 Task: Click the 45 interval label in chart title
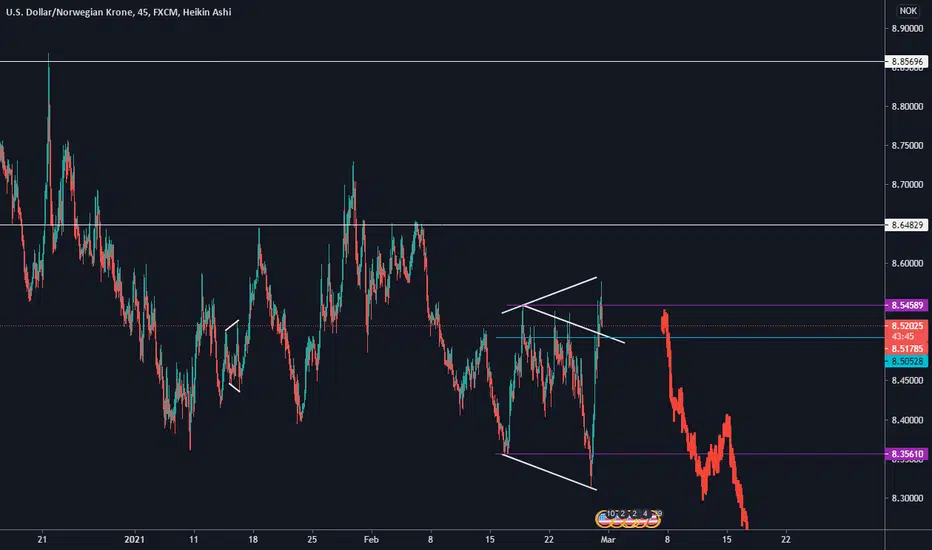point(142,12)
